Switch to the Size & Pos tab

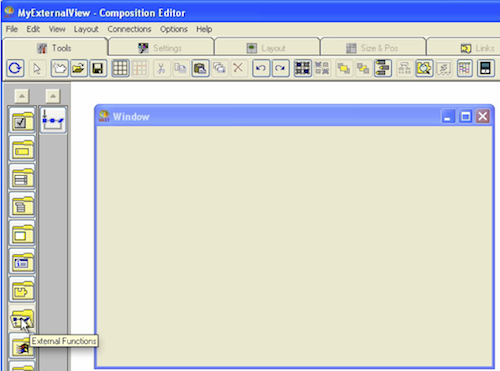373,48
